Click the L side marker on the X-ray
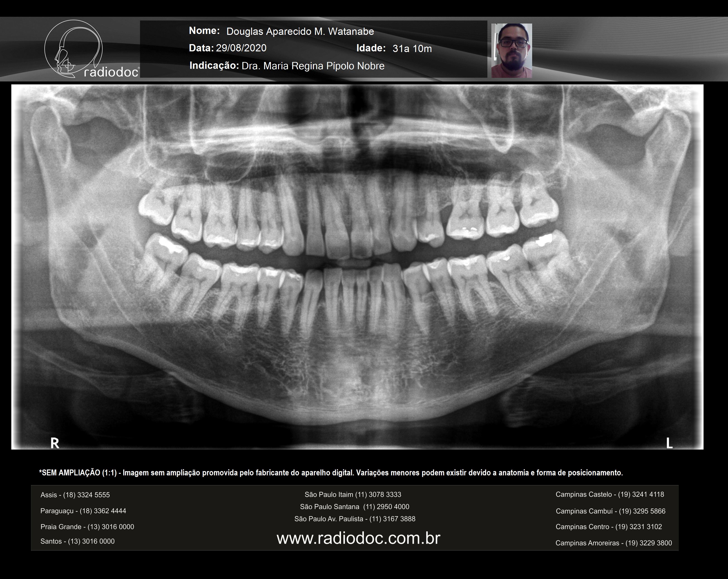This screenshot has width=728, height=579. click(669, 443)
